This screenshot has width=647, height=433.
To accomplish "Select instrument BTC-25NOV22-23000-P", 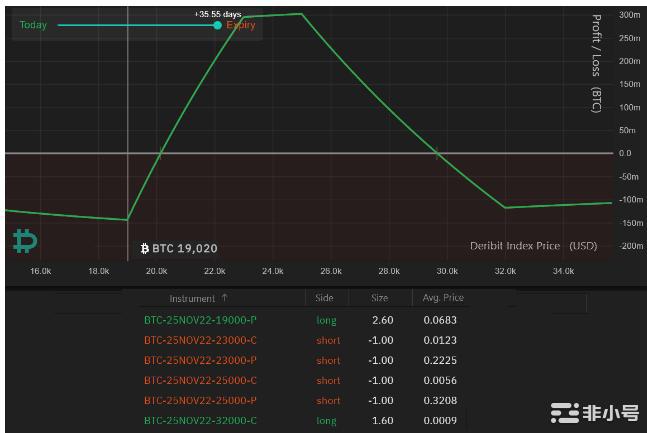I will (x=200, y=360).
